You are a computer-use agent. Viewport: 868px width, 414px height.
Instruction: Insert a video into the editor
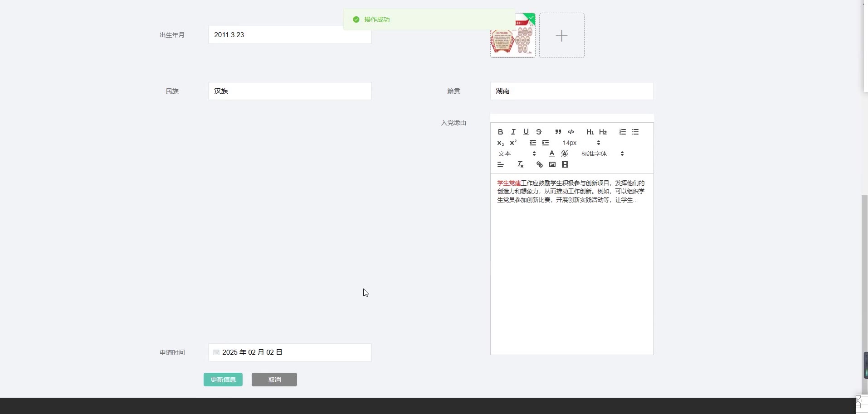pos(565,164)
